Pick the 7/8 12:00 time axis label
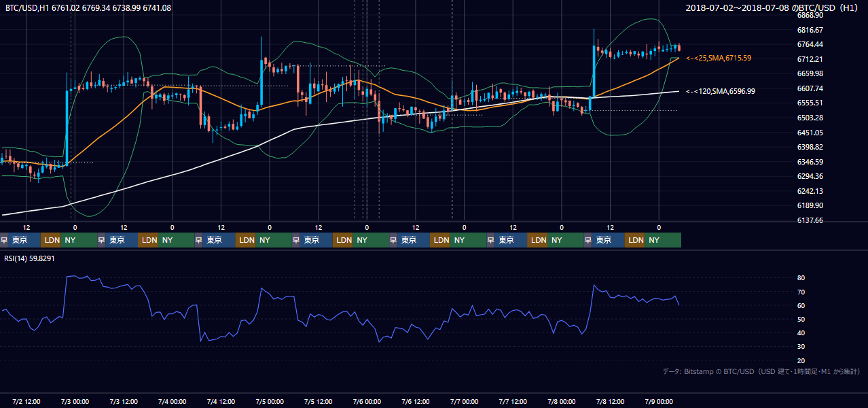The width and height of the screenshot is (868, 408). pos(611,401)
